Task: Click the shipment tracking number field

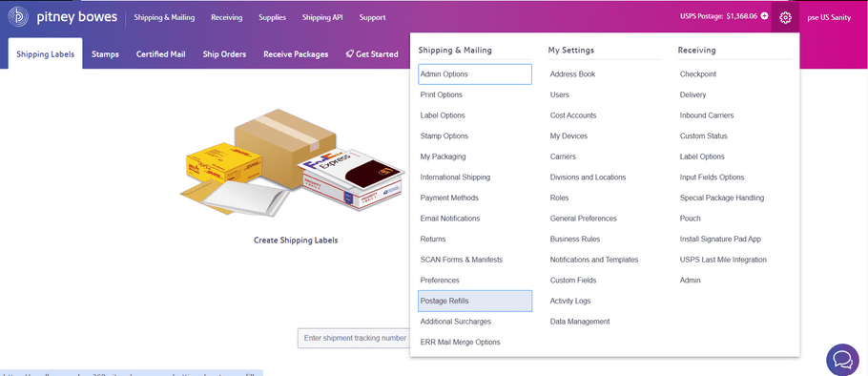Action: (354, 338)
